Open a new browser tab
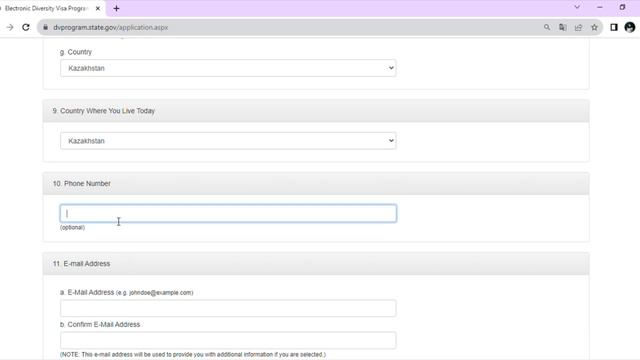 [116, 8]
